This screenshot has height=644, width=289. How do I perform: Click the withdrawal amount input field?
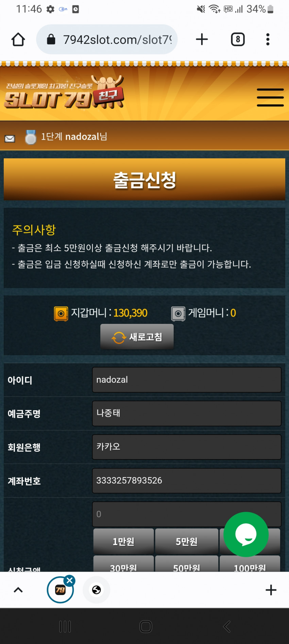(187, 514)
